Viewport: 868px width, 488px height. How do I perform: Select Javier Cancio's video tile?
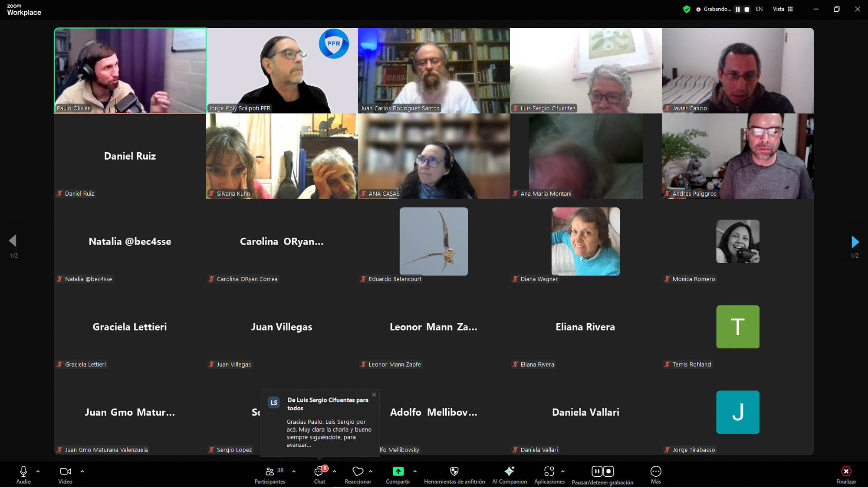point(738,71)
